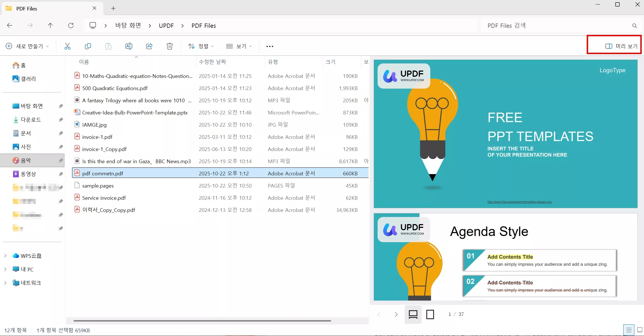This screenshot has width=644, height=336.
Task: Click the Copy icon in the toolbar
Action: click(x=88, y=46)
